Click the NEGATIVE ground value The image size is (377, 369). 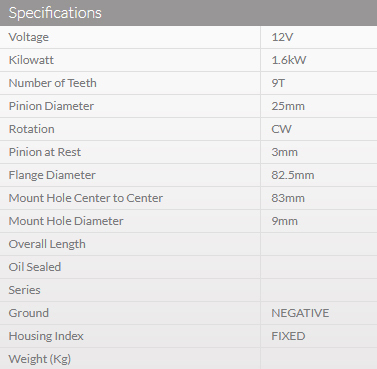(300, 313)
